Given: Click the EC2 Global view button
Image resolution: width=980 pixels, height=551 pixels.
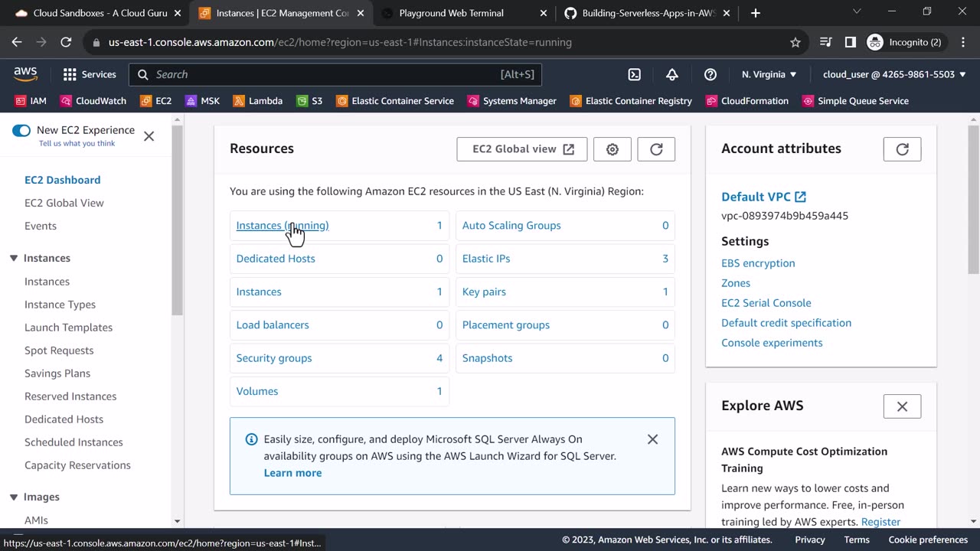Looking at the screenshot, I should pyautogui.click(x=522, y=149).
